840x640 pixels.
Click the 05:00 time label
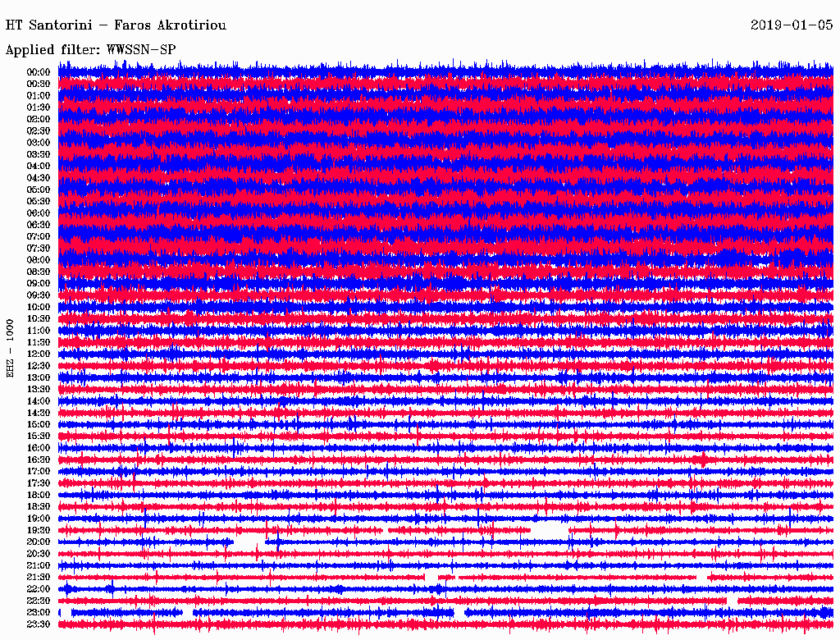pos(38,190)
